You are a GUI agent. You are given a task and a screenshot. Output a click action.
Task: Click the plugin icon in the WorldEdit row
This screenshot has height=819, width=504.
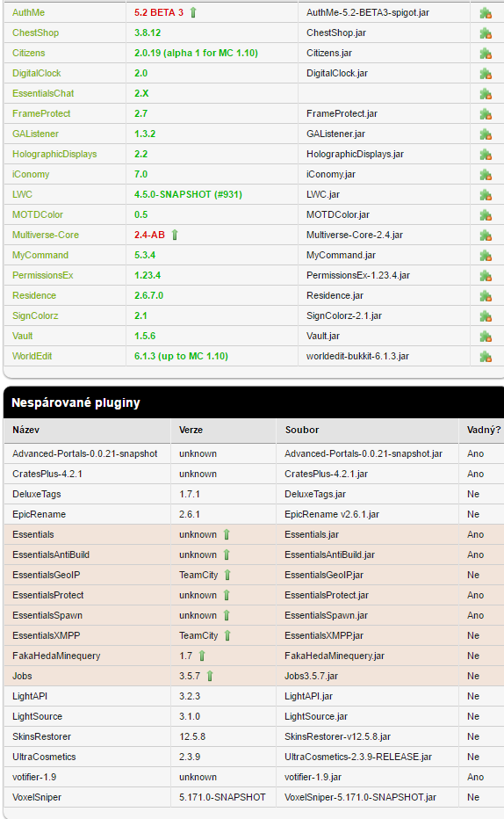[x=486, y=357]
